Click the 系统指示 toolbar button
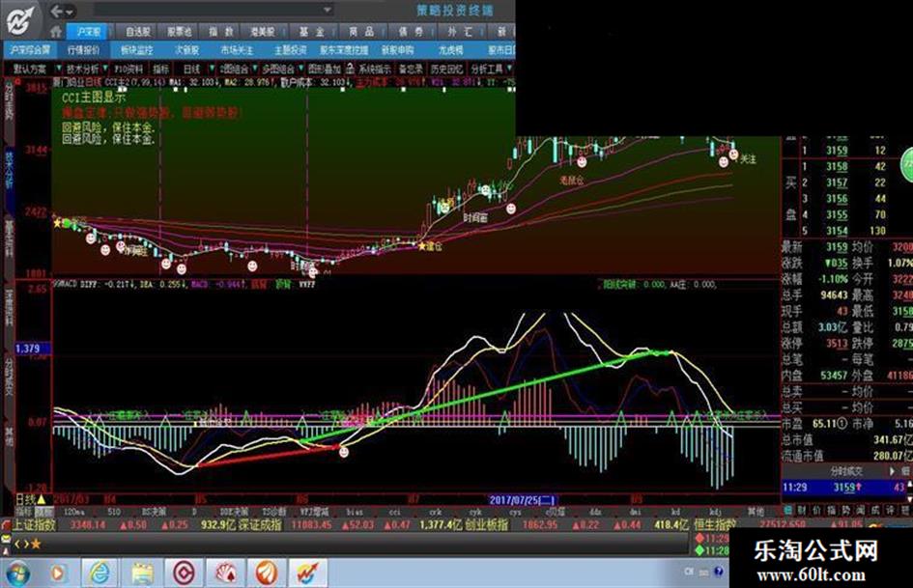This screenshot has width=913, height=588. [x=375, y=69]
